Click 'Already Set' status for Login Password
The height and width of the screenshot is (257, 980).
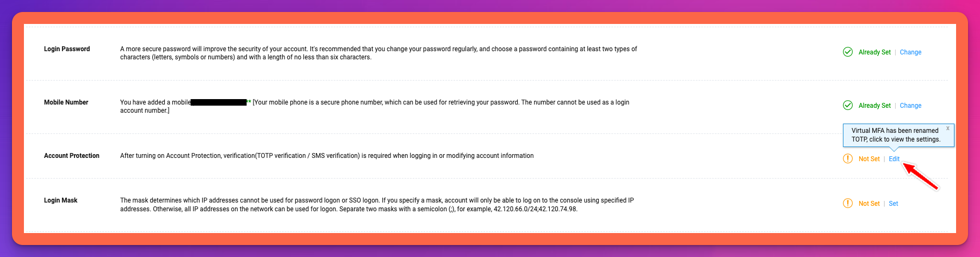pyautogui.click(x=874, y=52)
